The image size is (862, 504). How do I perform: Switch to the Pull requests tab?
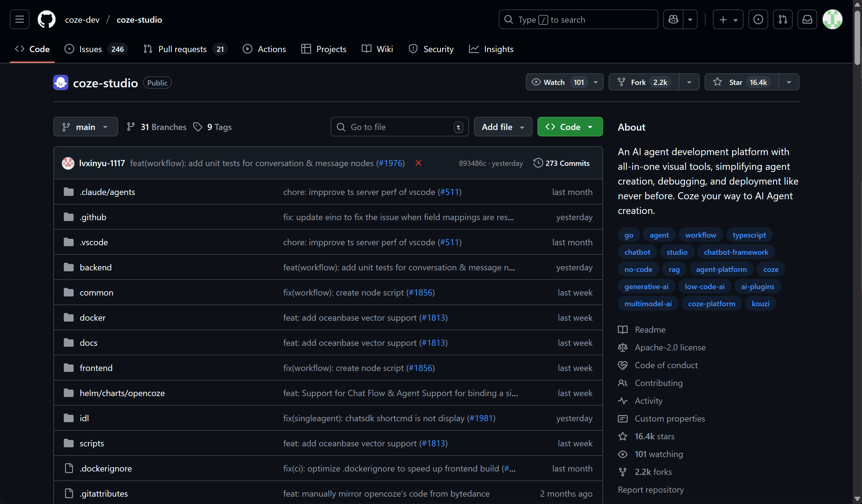coord(185,49)
